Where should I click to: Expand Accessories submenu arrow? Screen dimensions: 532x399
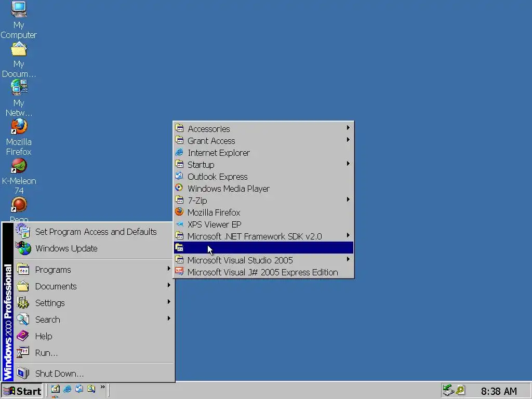(348, 128)
